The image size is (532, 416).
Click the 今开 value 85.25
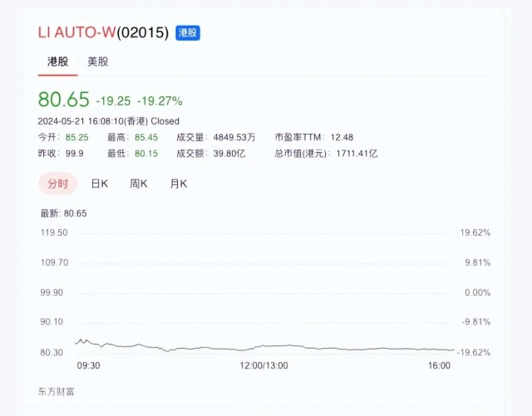pyautogui.click(x=77, y=137)
